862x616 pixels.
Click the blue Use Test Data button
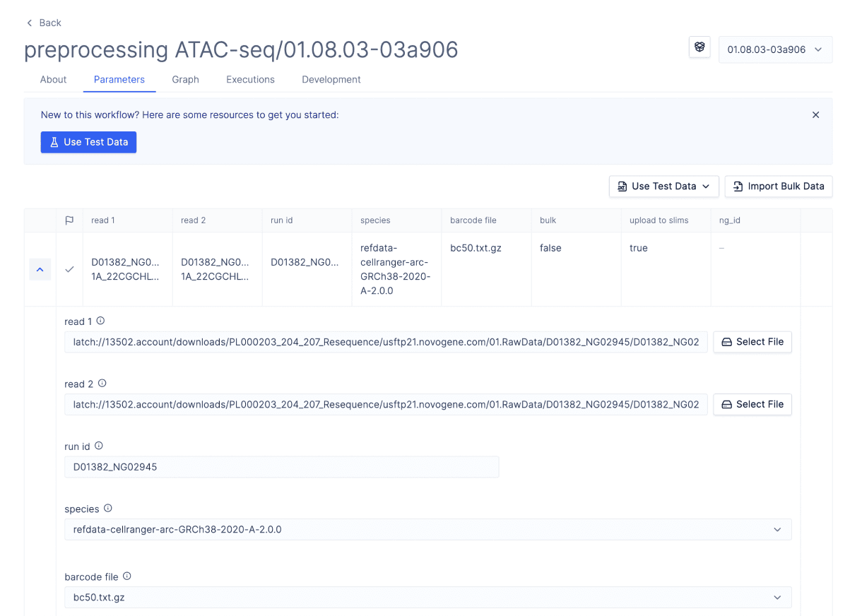point(88,142)
